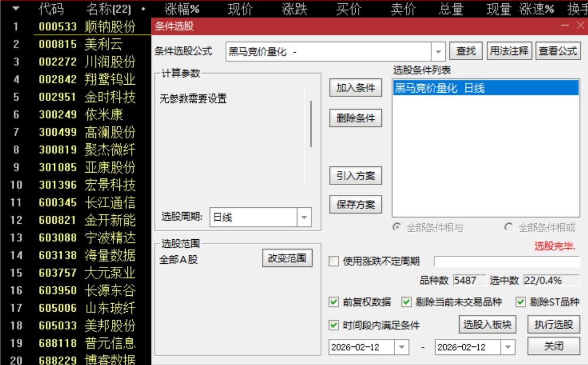Click 查看公式 button
The height and width of the screenshot is (365, 588).
click(558, 51)
